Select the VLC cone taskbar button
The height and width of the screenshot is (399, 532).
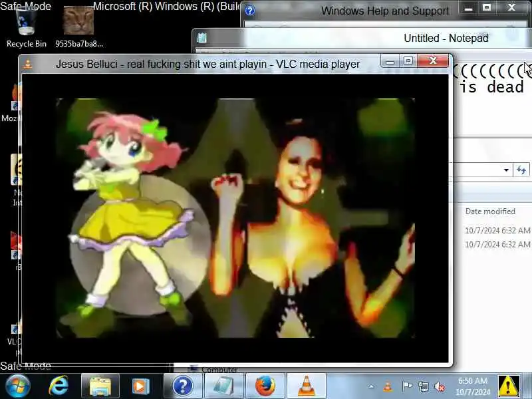pos(307,386)
